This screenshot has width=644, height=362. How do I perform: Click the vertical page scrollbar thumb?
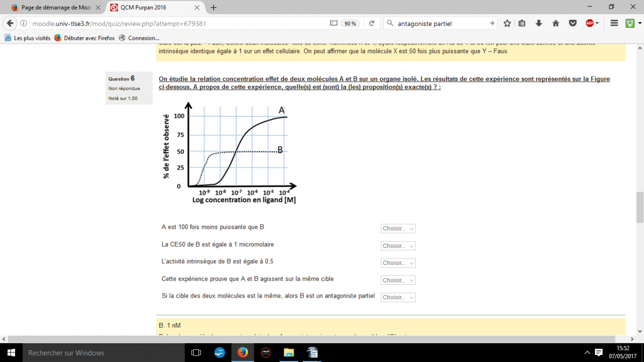point(640,207)
